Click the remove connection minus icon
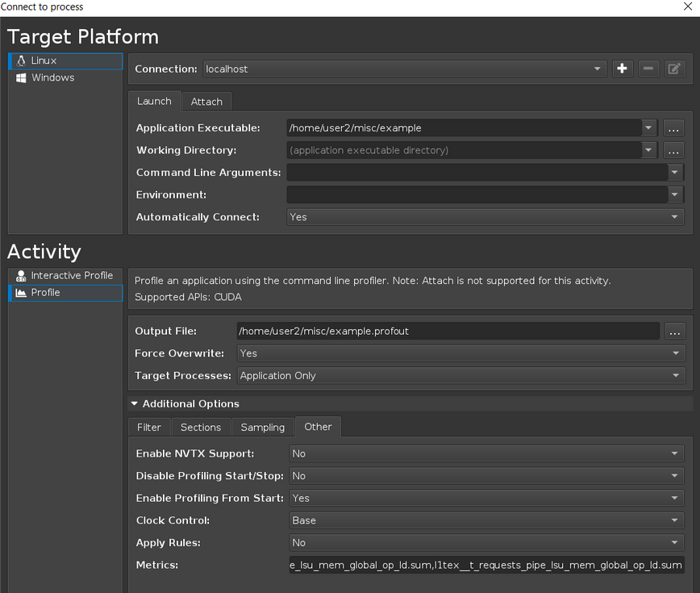This screenshot has height=593, width=700. [x=648, y=69]
